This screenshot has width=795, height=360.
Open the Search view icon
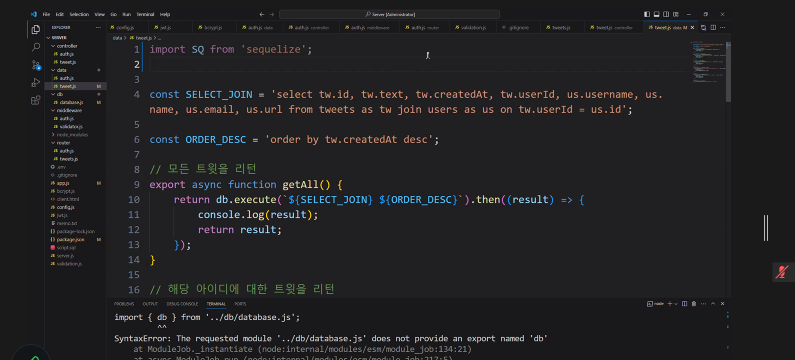pos(35,47)
